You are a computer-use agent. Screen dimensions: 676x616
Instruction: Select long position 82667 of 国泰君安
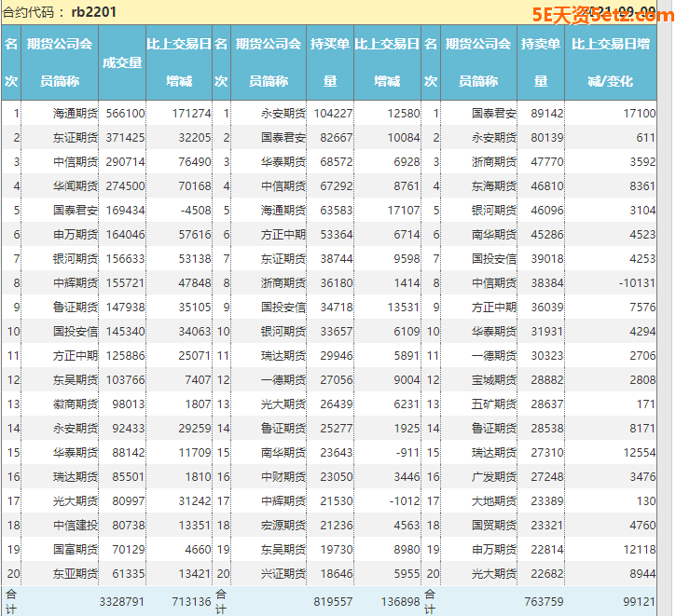(337, 137)
